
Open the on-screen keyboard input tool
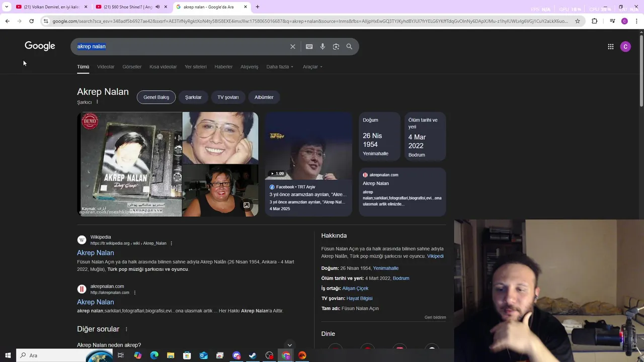309,47
